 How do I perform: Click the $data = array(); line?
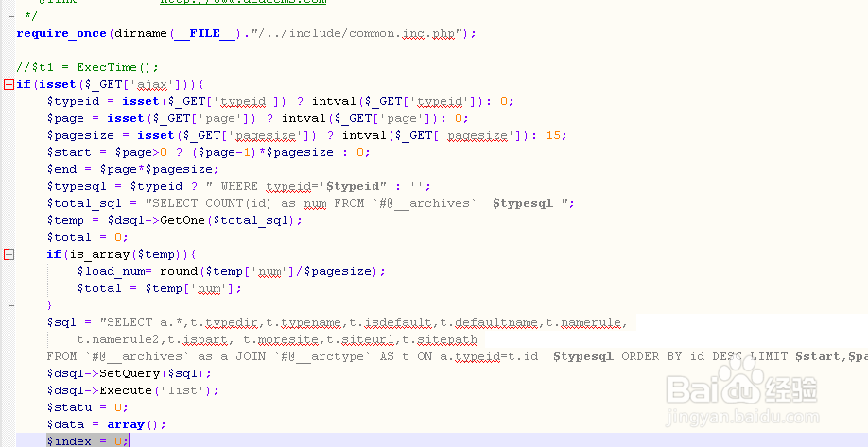(x=106, y=425)
